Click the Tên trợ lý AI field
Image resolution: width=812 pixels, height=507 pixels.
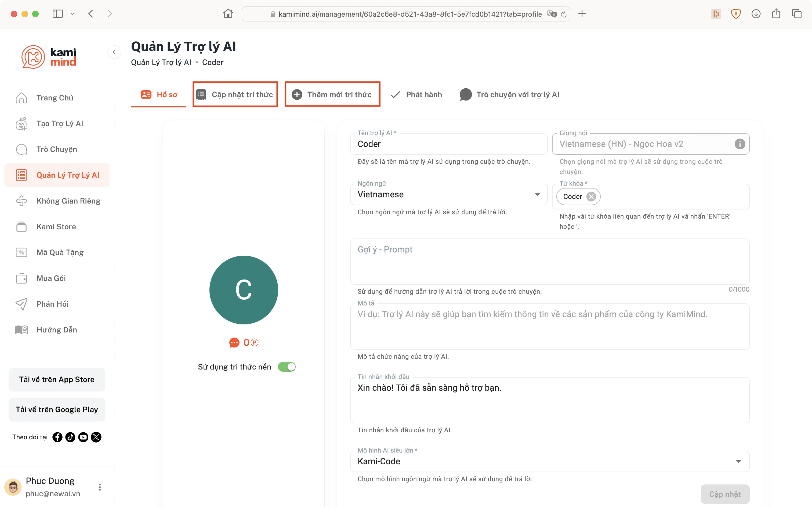click(x=449, y=144)
